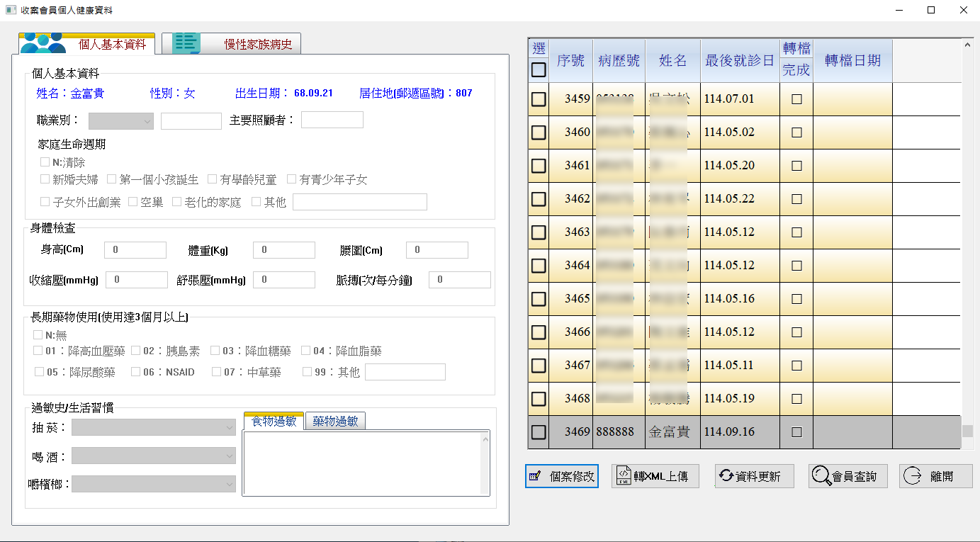Viewport: 980px width, 542px height.
Task: Switch to the 藥物過敏 tab
Action: click(336, 422)
